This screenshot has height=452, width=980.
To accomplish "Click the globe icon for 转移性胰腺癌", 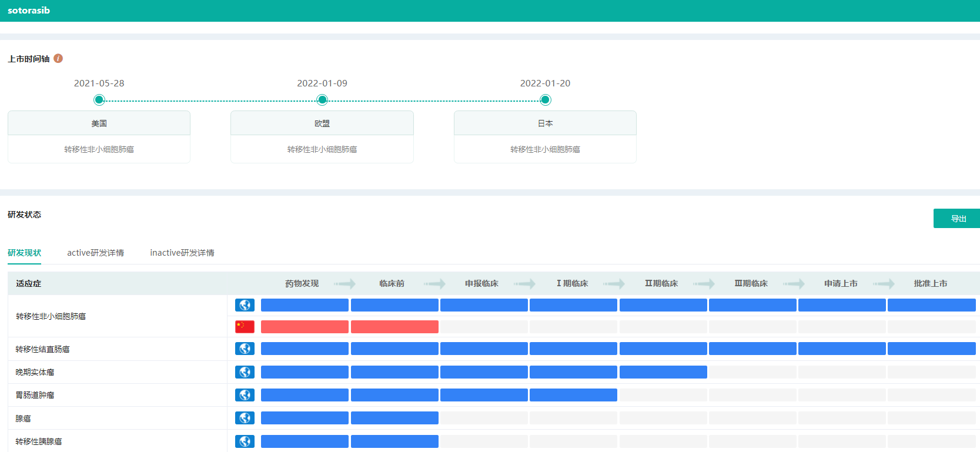I will click(245, 441).
